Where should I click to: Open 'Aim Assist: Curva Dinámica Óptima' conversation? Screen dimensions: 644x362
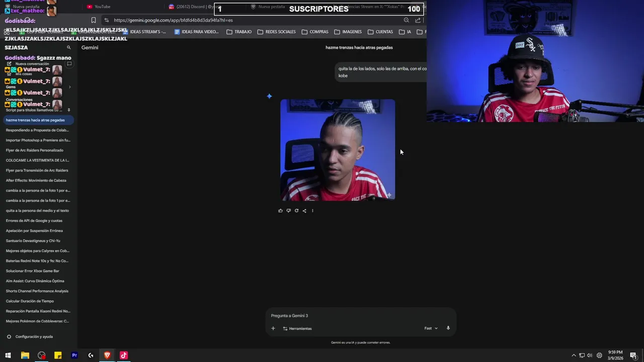point(35,281)
